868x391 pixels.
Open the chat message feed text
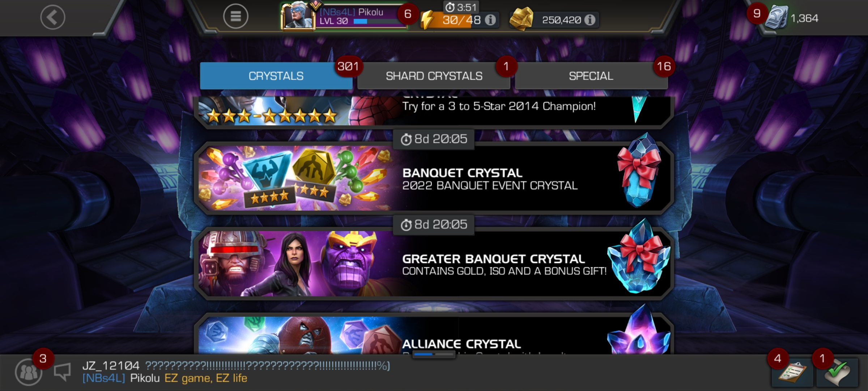pyautogui.click(x=236, y=372)
